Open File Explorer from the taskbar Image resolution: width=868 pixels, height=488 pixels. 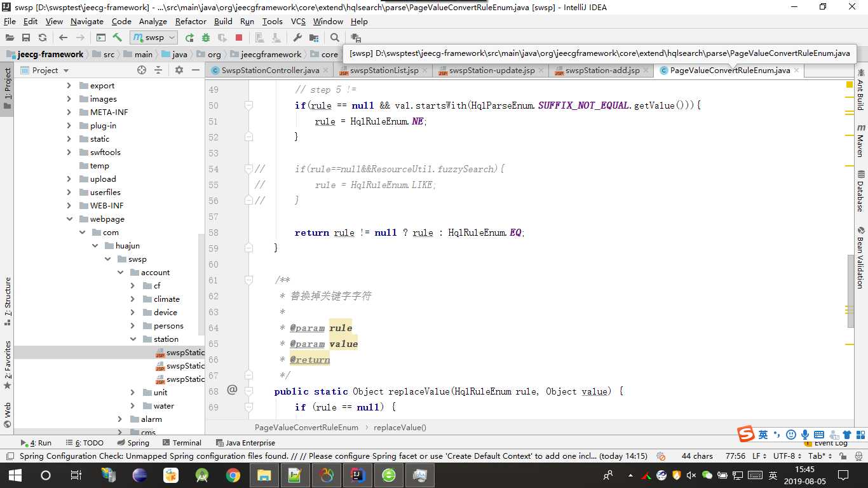[x=264, y=475]
